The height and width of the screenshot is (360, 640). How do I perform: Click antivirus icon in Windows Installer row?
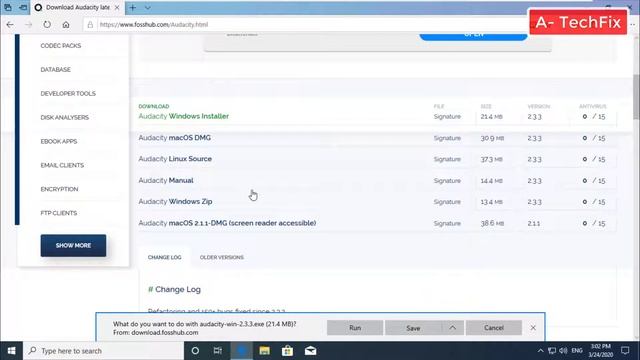pos(584,117)
